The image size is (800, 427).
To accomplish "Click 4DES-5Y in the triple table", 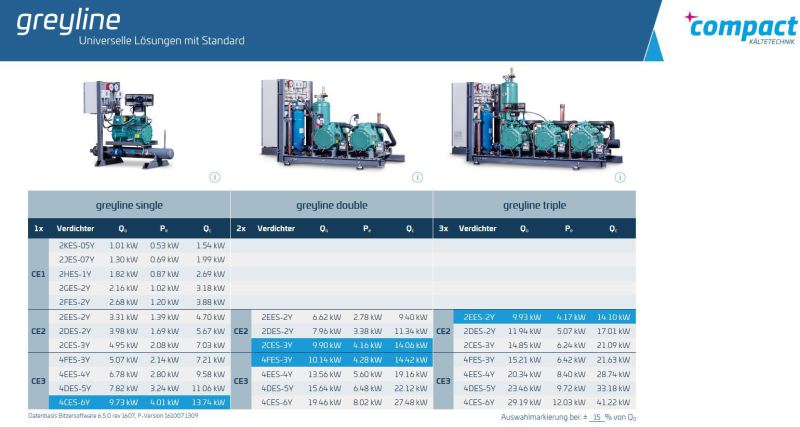I will (x=479, y=388).
